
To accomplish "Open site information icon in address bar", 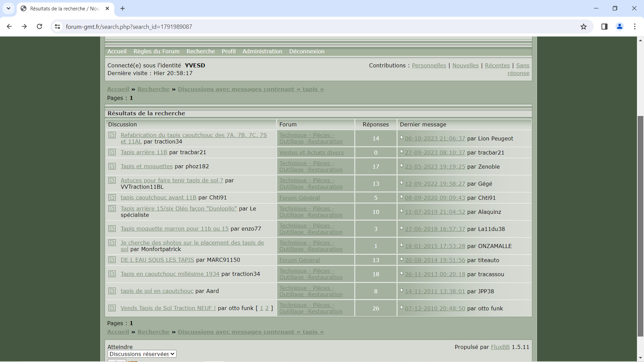I will (x=57, y=26).
